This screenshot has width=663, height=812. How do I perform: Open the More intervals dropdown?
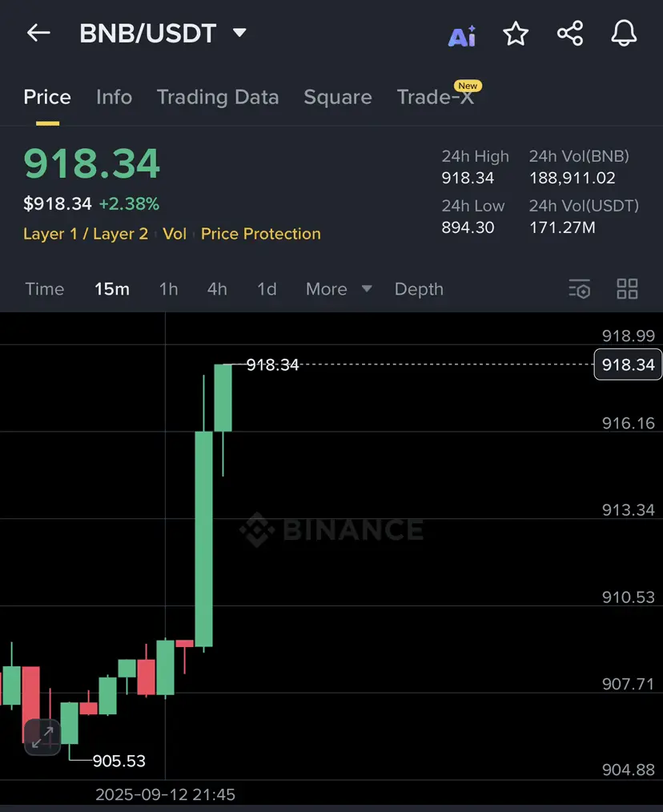(x=339, y=289)
